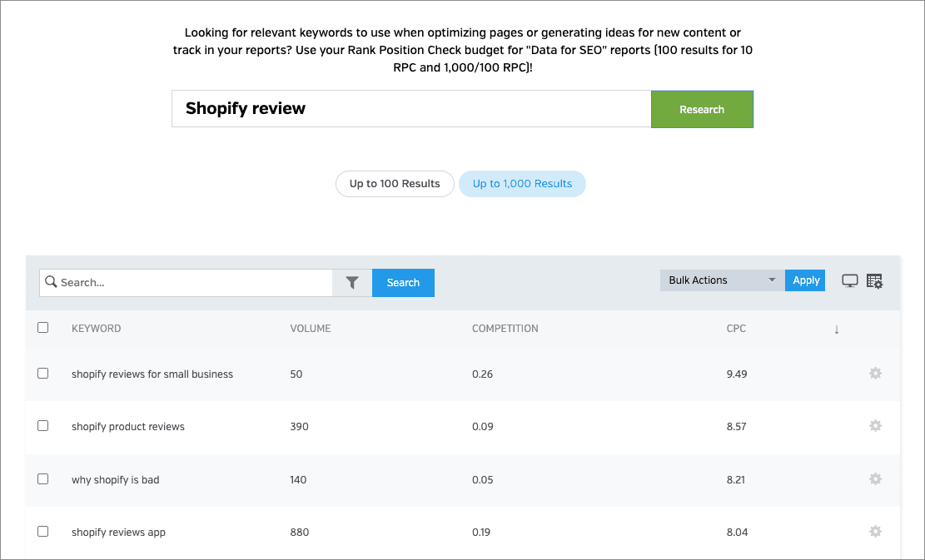Select 'Up to 1,000 Results'
This screenshot has height=560, width=925.
pyautogui.click(x=522, y=183)
